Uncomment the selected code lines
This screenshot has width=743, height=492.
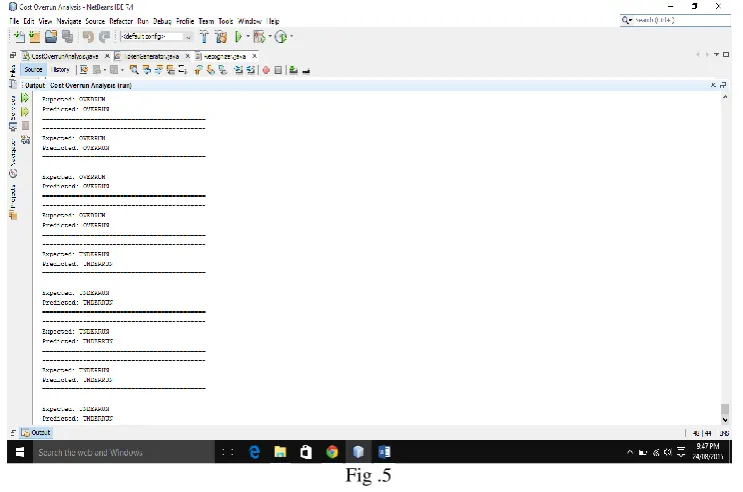(306, 71)
